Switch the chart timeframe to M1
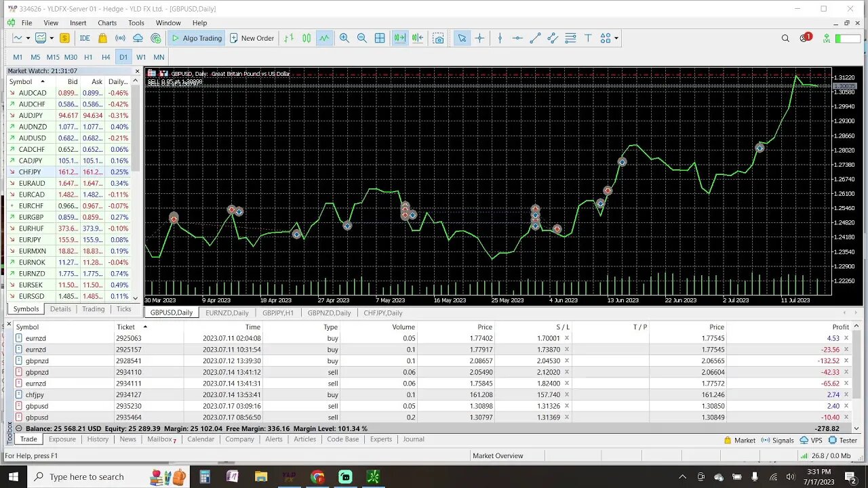Image resolution: width=868 pixels, height=488 pixels. 18,58
